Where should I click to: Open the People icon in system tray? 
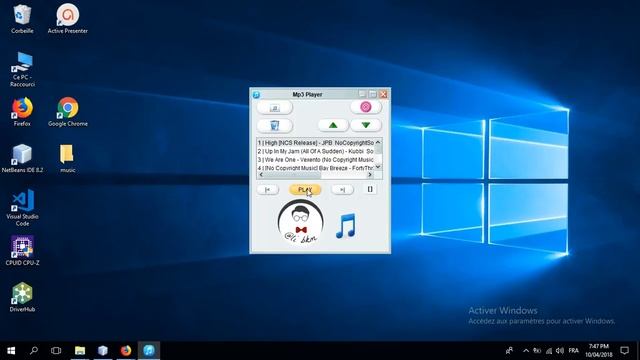[x=509, y=351]
